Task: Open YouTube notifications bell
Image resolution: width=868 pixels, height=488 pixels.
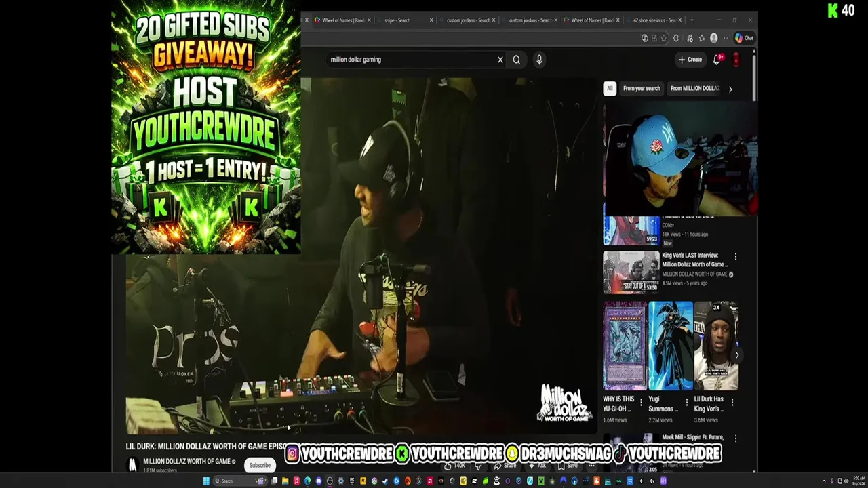Action: click(717, 60)
